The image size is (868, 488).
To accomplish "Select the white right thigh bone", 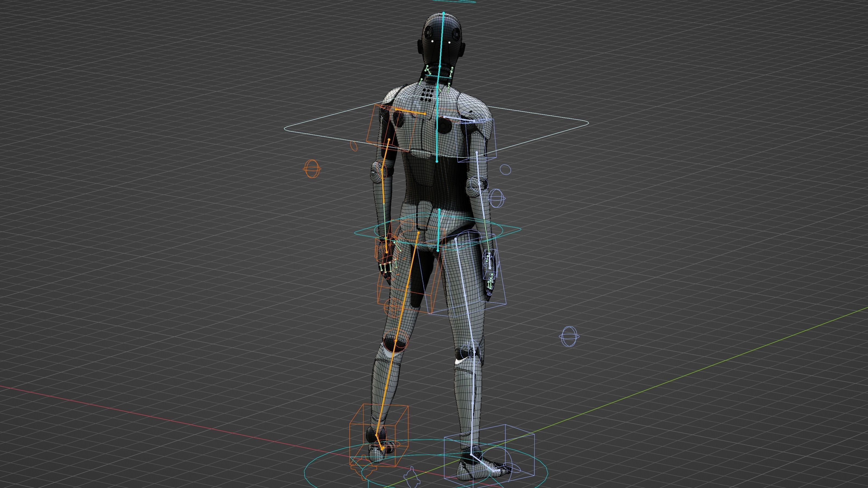I will [465, 295].
